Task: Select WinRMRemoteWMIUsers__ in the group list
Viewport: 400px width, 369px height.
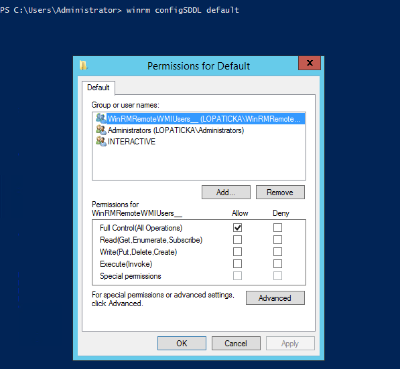Action: pos(199,119)
